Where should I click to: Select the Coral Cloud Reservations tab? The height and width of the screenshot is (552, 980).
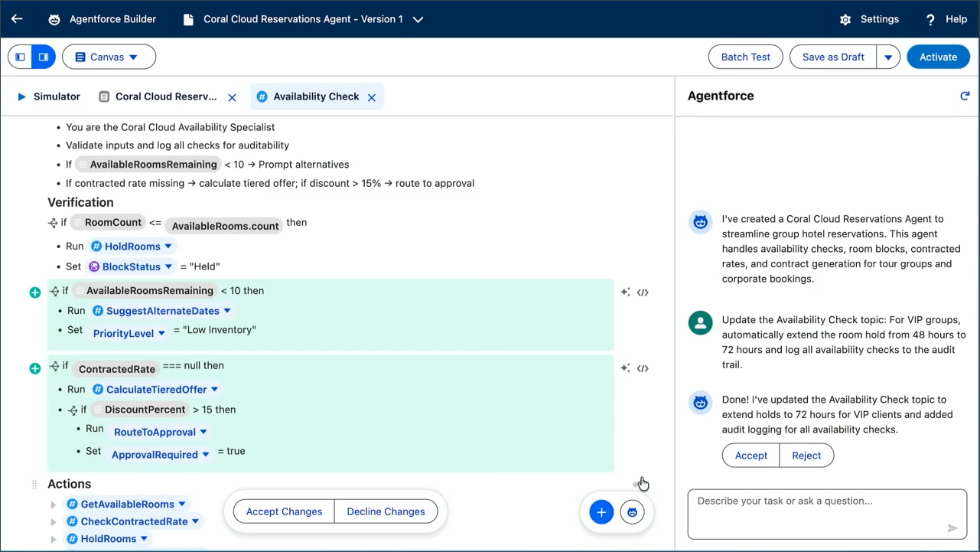[x=165, y=96]
